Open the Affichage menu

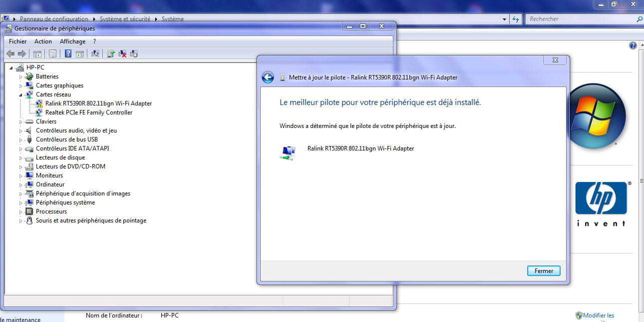pos(72,41)
